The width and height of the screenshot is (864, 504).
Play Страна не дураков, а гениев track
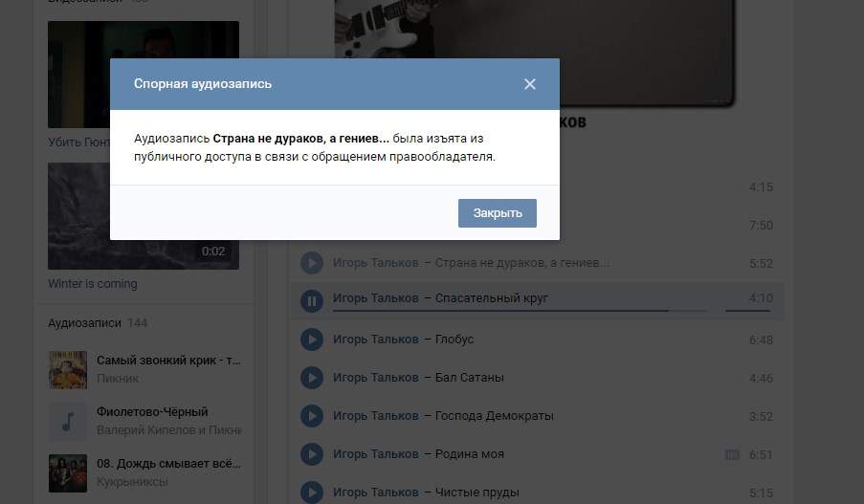pos(312,263)
